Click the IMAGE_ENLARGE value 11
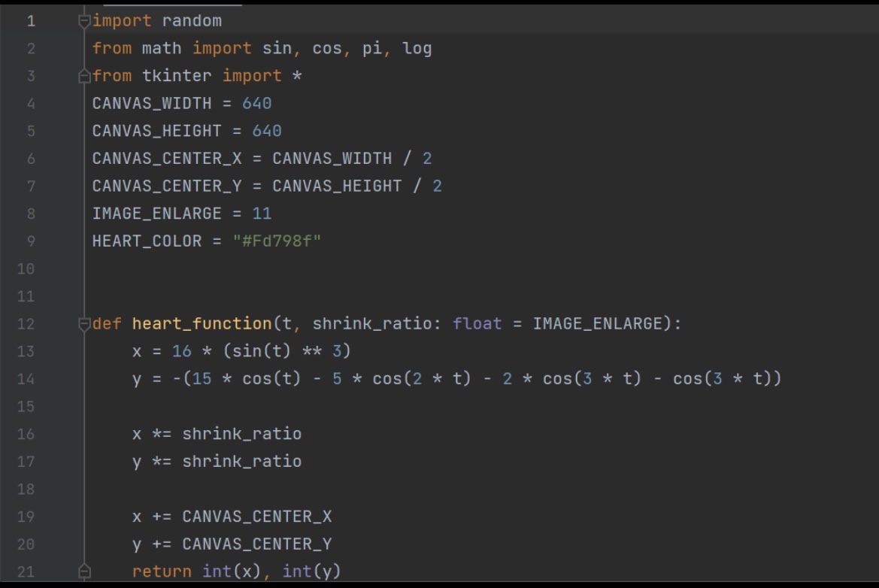The image size is (879, 588). tap(262, 214)
